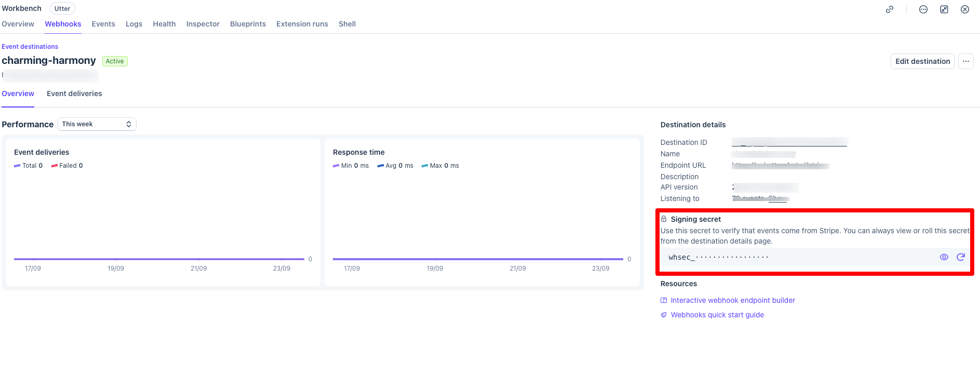
Task: Close the Workbench panel
Action: (965, 9)
